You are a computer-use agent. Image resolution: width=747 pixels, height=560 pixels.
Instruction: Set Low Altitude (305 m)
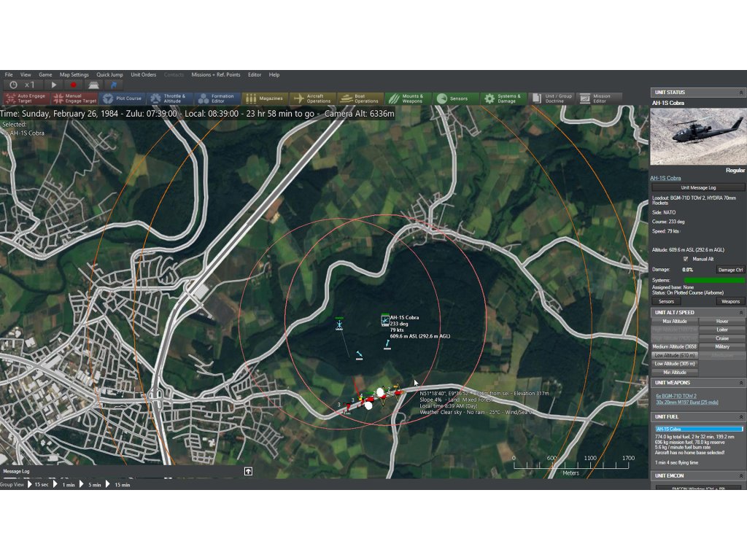(675, 364)
